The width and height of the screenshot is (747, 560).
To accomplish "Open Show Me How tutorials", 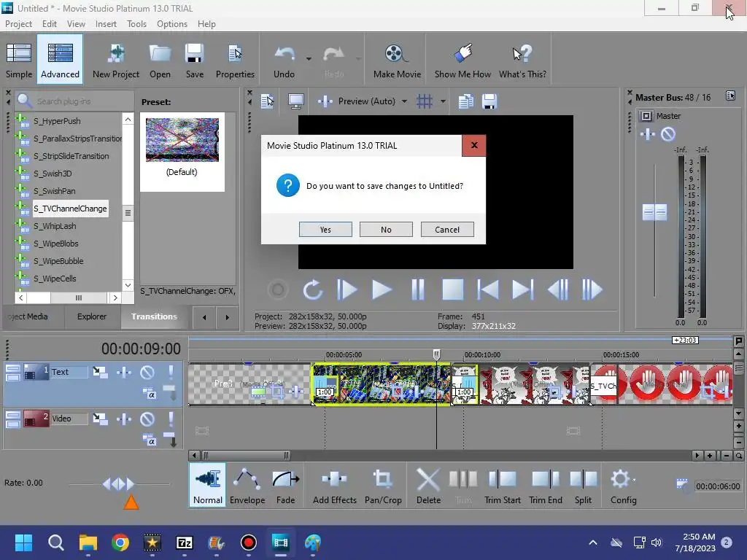I will (x=462, y=60).
